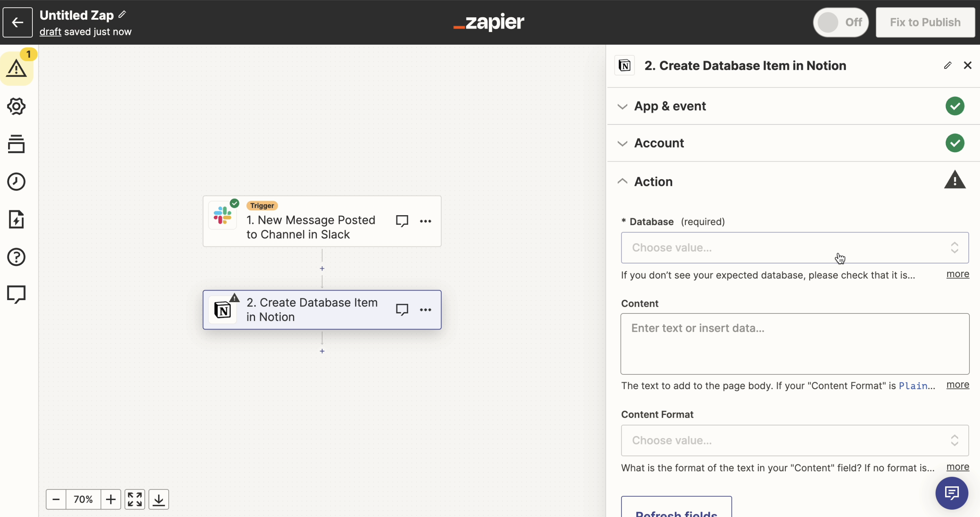Viewport: 980px width, 517px height.
Task: Click the Fit to view icon
Action: tap(135, 499)
